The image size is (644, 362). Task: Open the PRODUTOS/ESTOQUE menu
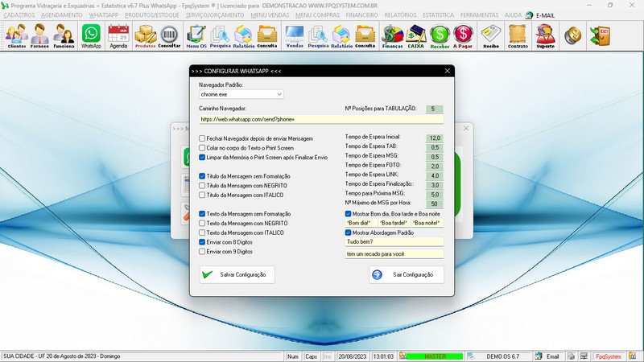pyautogui.click(x=152, y=15)
